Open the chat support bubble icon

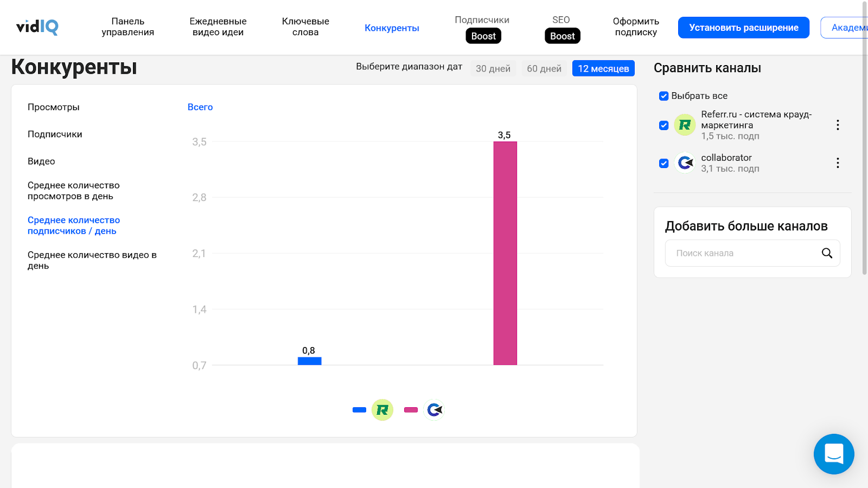pyautogui.click(x=833, y=454)
